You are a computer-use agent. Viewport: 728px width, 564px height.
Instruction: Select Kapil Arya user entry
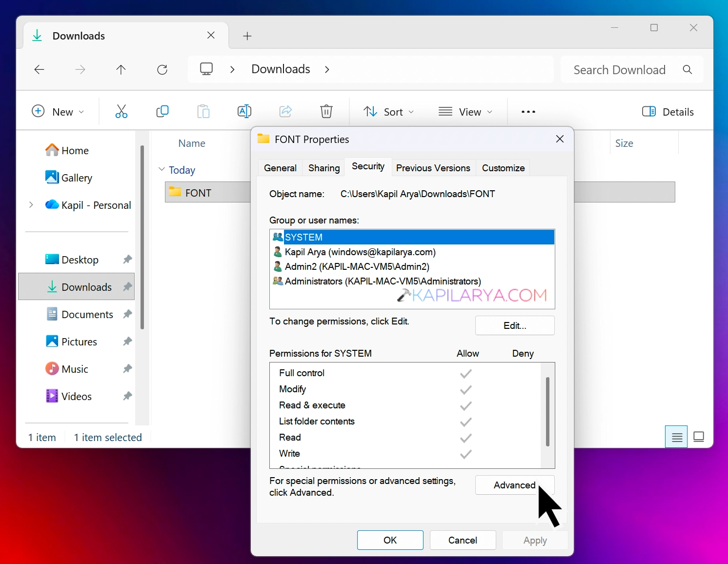pos(412,252)
